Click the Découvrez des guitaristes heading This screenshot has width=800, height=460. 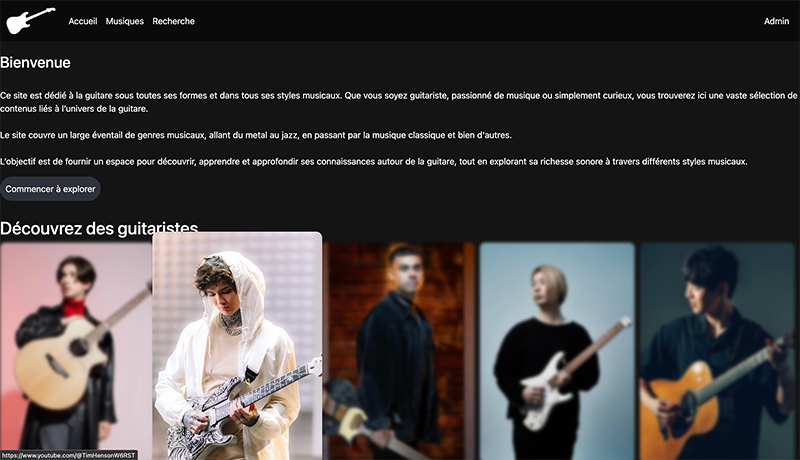tap(99, 228)
